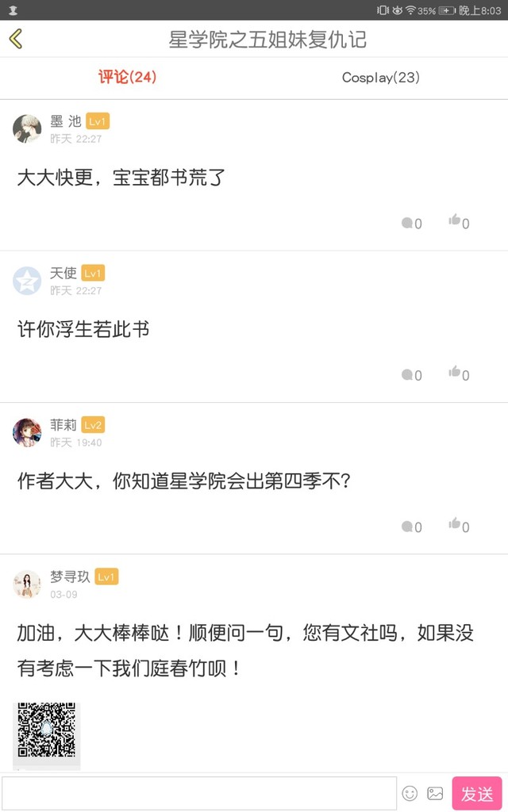508x812 pixels.
Task: Open 墨池's profile avatar
Action: click(x=27, y=128)
